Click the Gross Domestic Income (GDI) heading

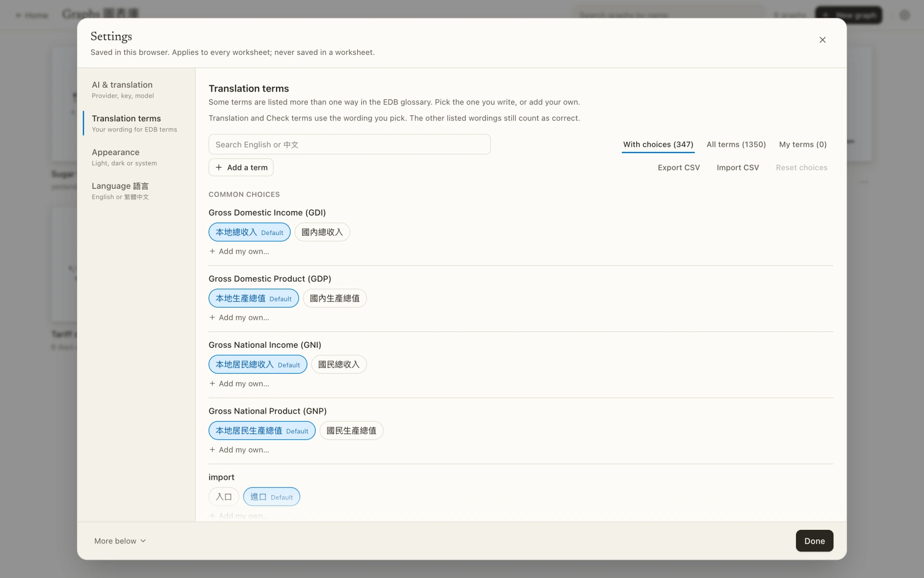point(267,212)
